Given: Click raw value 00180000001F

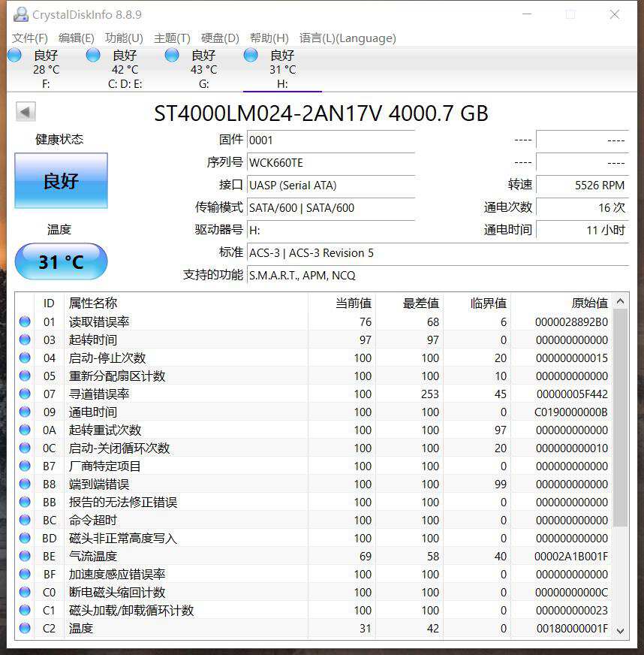Looking at the screenshot, I should (x=572, y=628).
